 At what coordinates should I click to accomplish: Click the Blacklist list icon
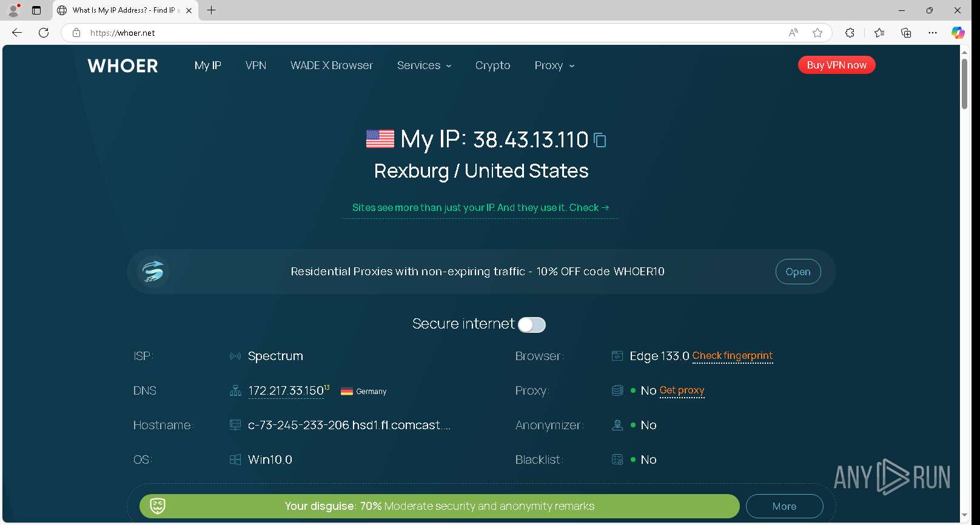[617, 460]
